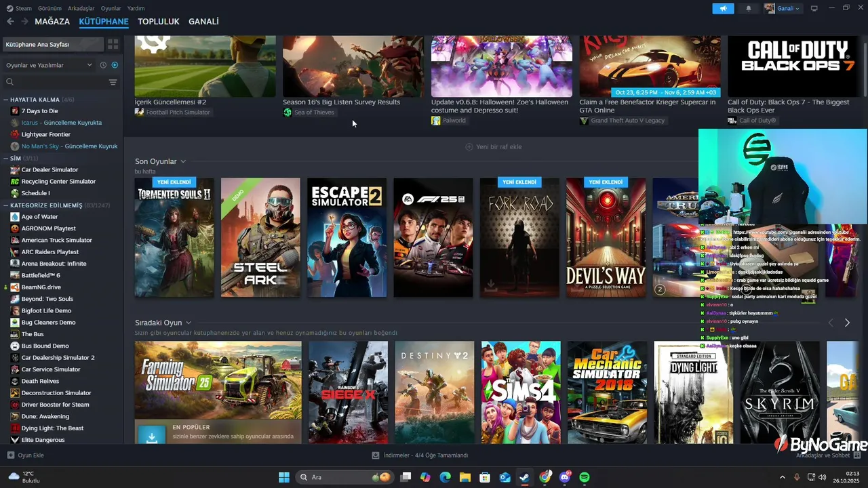Click the 7 Days to Die game icon
Screen dimensions: 868x488
tap(15, 110)
